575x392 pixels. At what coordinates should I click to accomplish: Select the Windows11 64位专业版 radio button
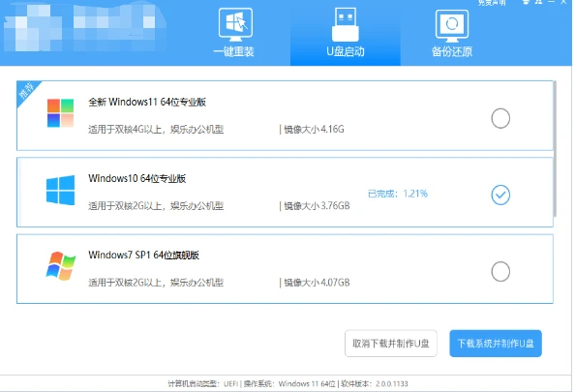pos(500,118)
